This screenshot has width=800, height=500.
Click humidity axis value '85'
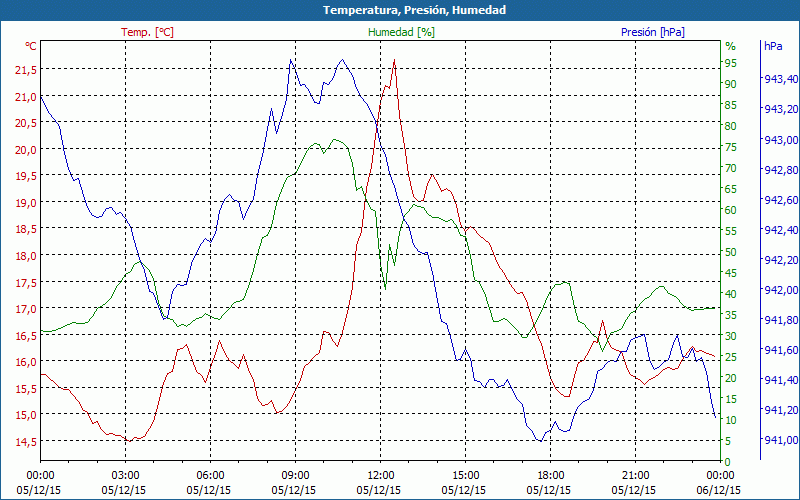(731, 105)
